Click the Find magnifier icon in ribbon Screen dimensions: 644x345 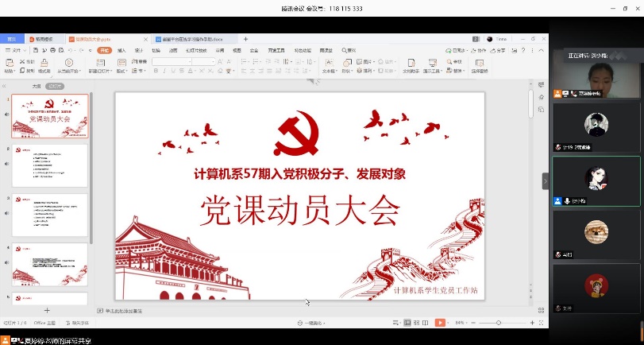tap(449, 62)
